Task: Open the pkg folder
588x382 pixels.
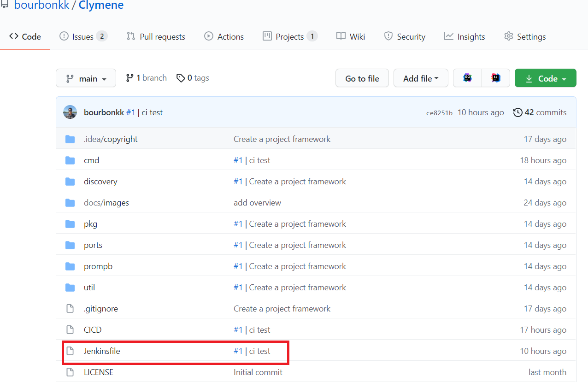Action: pyautogui.click(x=90, y=224)
